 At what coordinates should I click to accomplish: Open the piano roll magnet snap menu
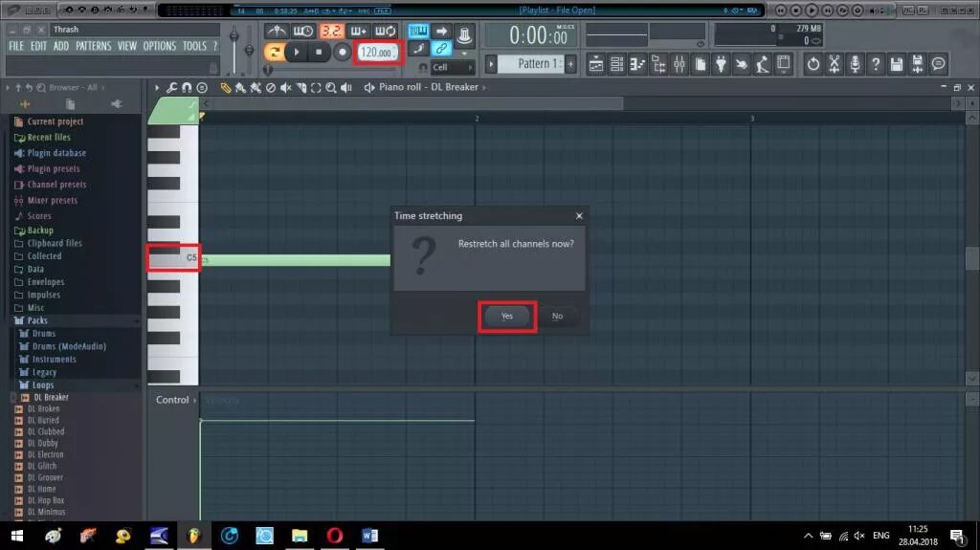187,87
